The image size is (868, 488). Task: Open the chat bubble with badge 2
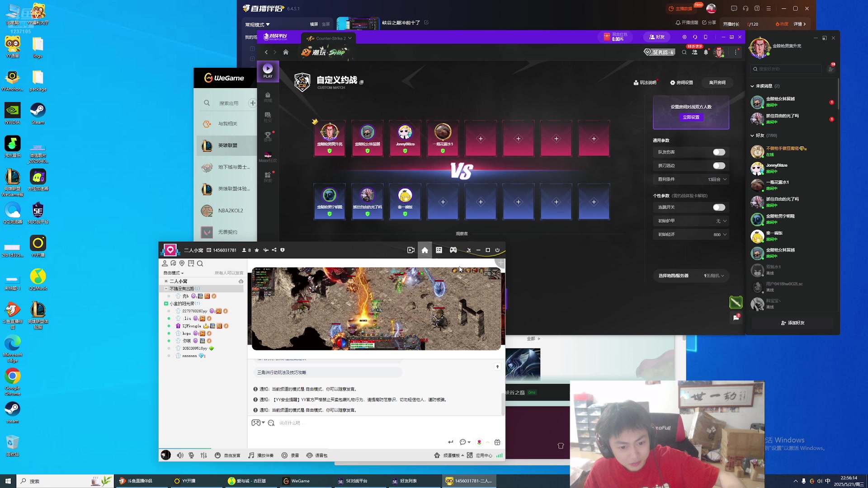point(736,318)
